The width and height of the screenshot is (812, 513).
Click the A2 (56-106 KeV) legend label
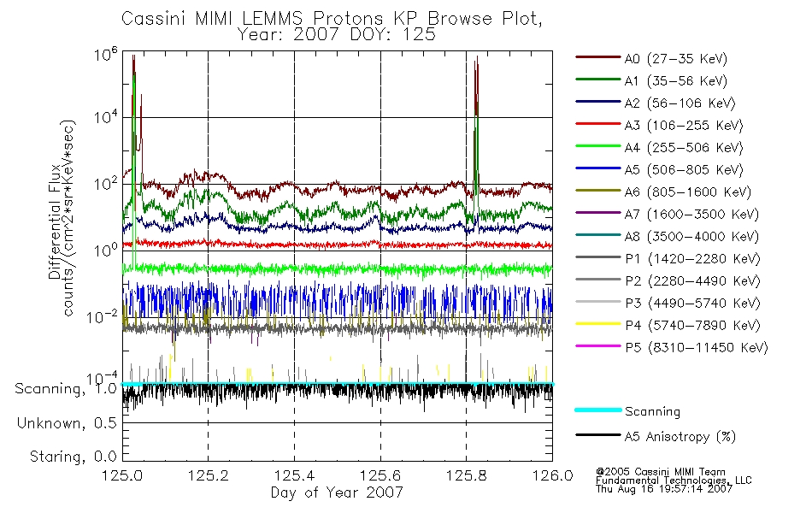click(680, 103)
